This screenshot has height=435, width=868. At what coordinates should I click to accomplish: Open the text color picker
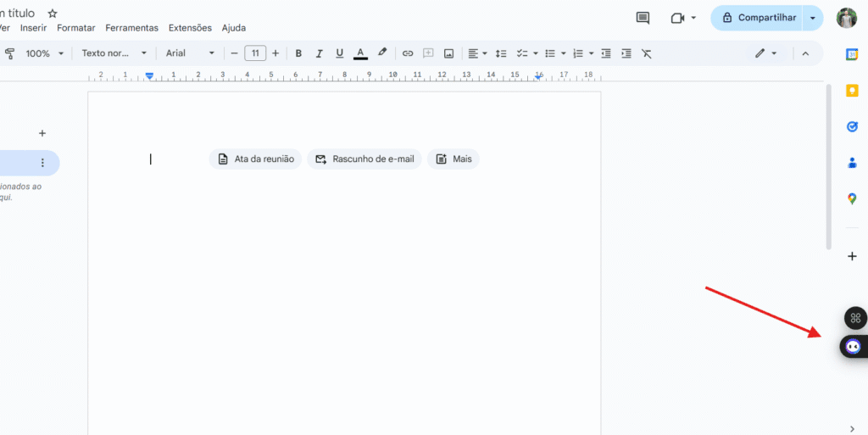click(360, 53)
